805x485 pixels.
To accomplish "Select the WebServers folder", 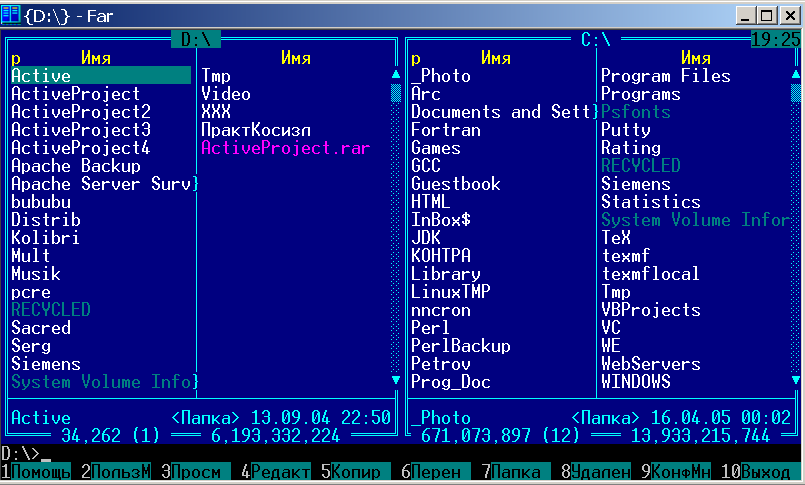I will [x=651, y=363].
